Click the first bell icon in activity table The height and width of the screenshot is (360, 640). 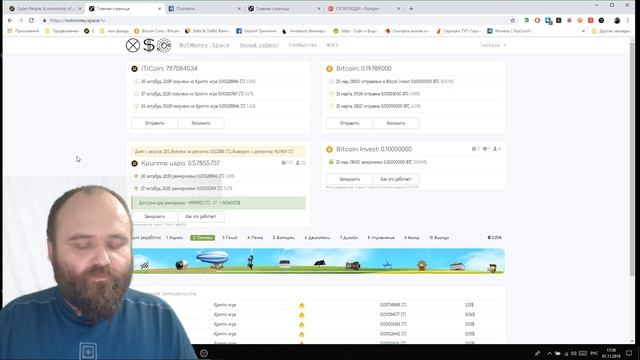[x=302, y=305]
